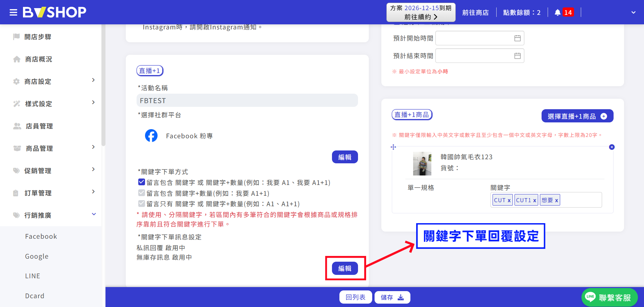Toggle checkbox 留言包含 關鍵字+數量 我要 A1+1
This screenshot has width=644, height=307.
142,193
